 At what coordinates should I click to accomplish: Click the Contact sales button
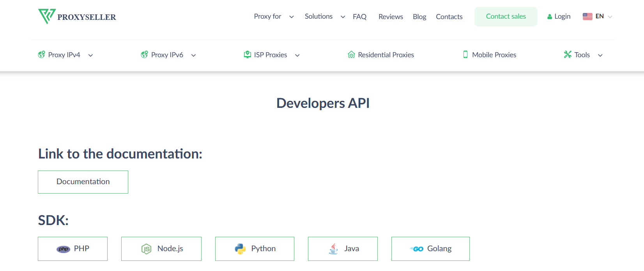pyautogui.click(x=506, y=17)
